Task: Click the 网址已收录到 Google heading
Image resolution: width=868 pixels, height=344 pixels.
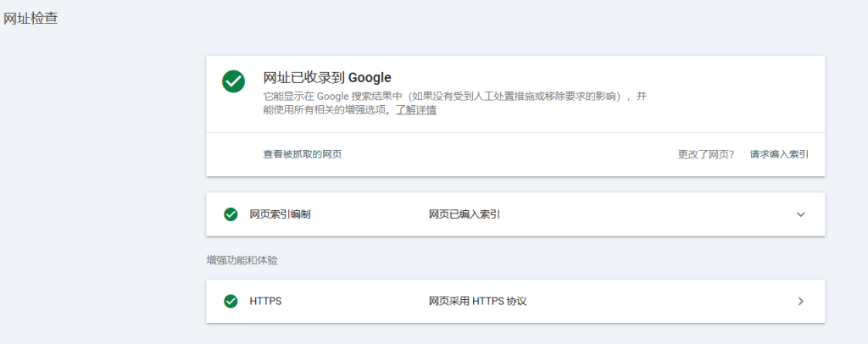Action: click(x=327, y=77)
